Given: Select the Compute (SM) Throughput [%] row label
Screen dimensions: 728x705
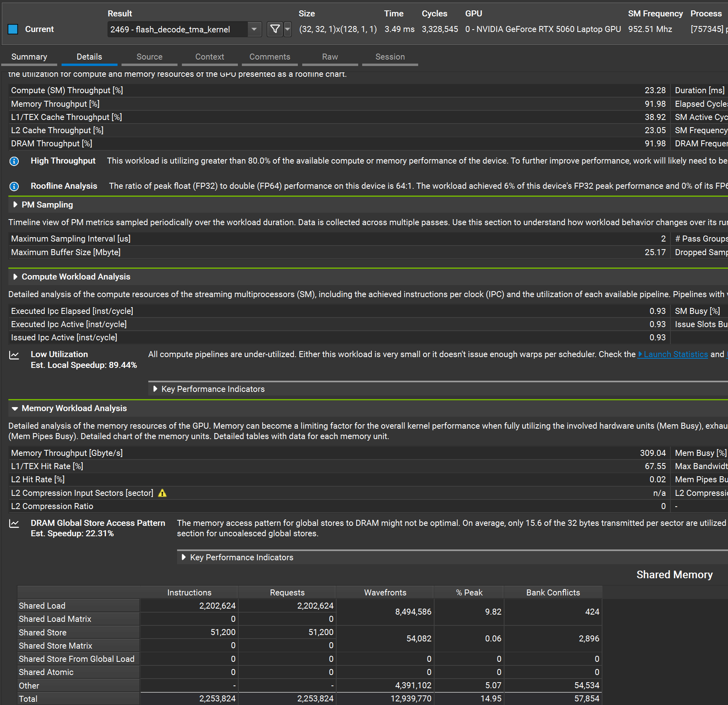Looking at the screenshot, I should click(67, 90).
